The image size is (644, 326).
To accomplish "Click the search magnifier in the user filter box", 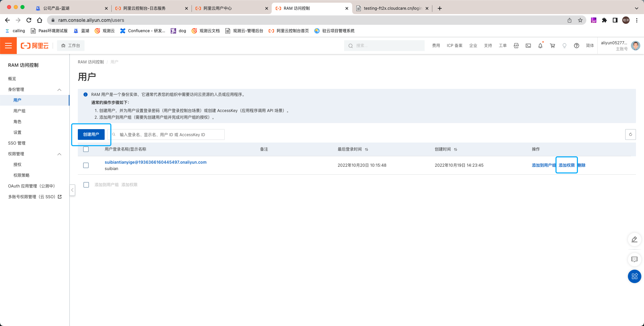I will [x=114, y=134].
